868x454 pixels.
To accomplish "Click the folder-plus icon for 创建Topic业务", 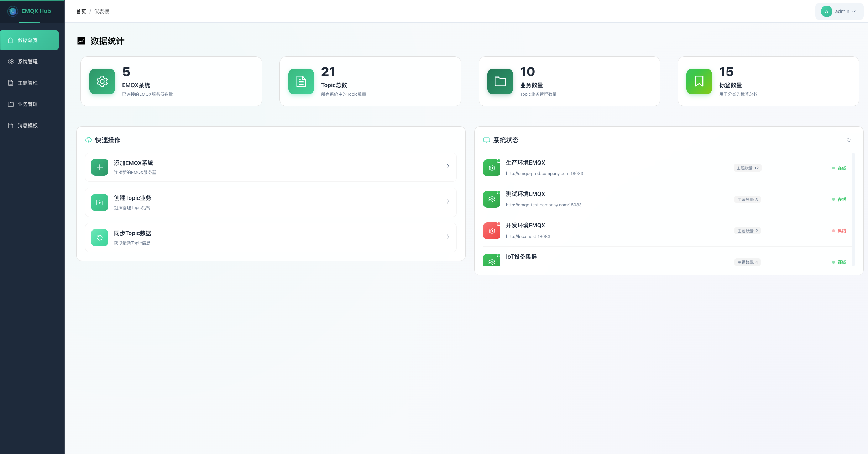I will coord(100,202).
